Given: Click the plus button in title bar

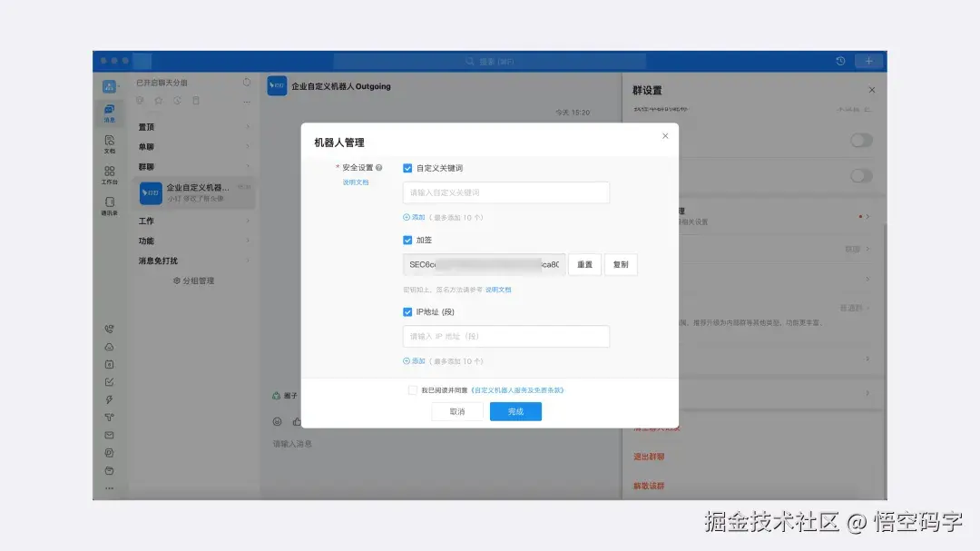Looking at the screenshot, I should pyautogui.click(x=868, y=62).
